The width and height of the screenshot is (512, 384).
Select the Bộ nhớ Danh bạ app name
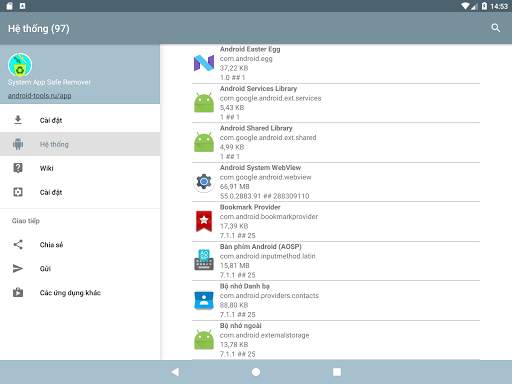pos(245,286)
